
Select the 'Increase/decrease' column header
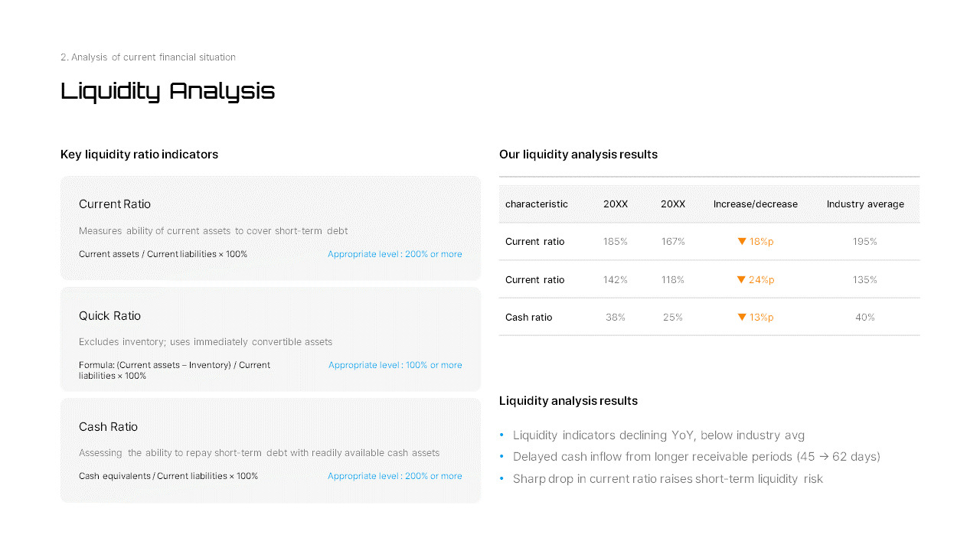pos(756,204)
